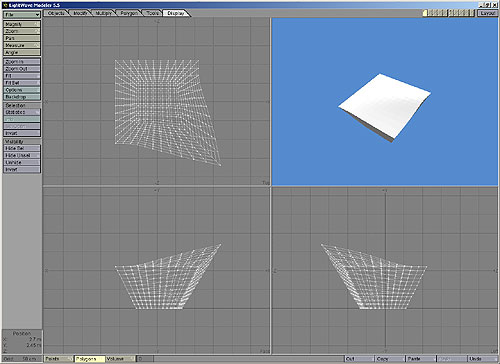Show selection Statistics
Viewport: 500px width, 364px height.
[22, 112]
